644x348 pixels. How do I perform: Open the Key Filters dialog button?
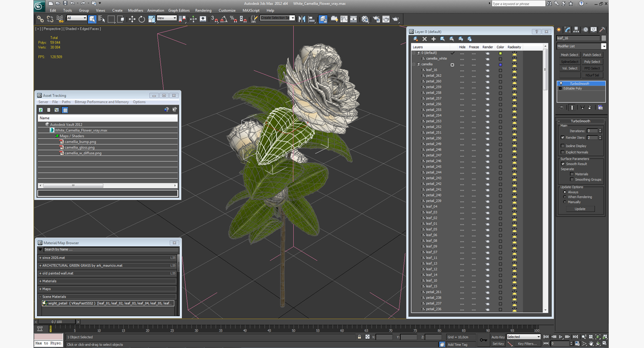(527, 344)
